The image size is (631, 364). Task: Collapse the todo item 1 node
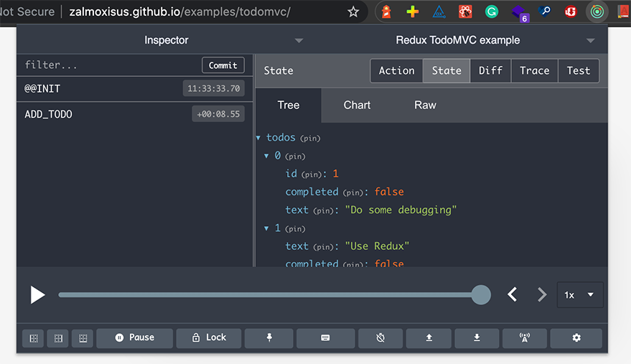(266, 228)
